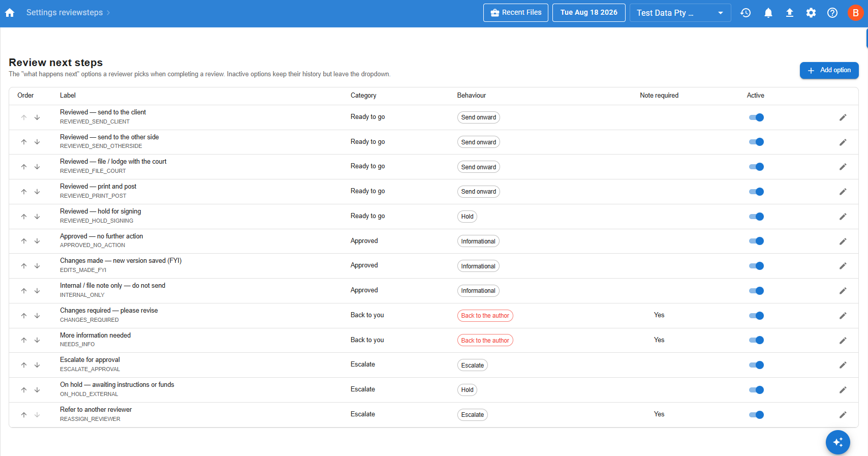
Task: Open the help question mark icon
Action: 832,13
